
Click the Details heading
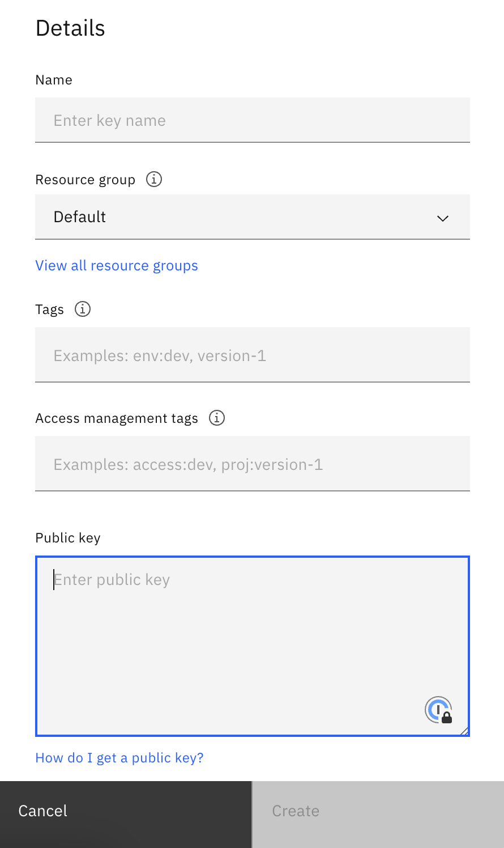70,27
